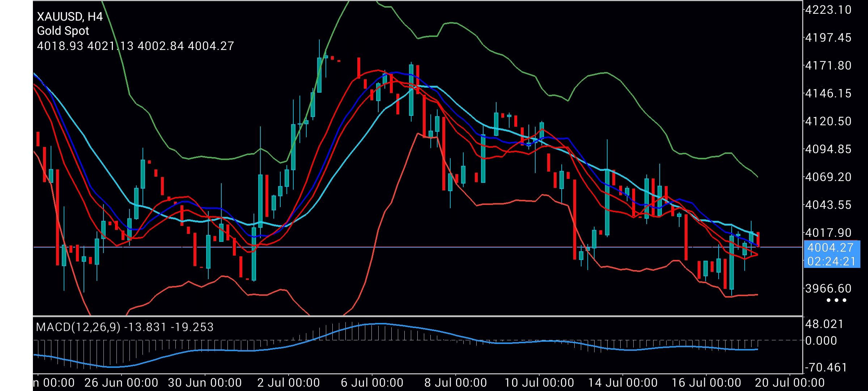The image size is (868, 391).
Task: Select time axis label 26 Jun 00:00
Action: tap(121, 383)
